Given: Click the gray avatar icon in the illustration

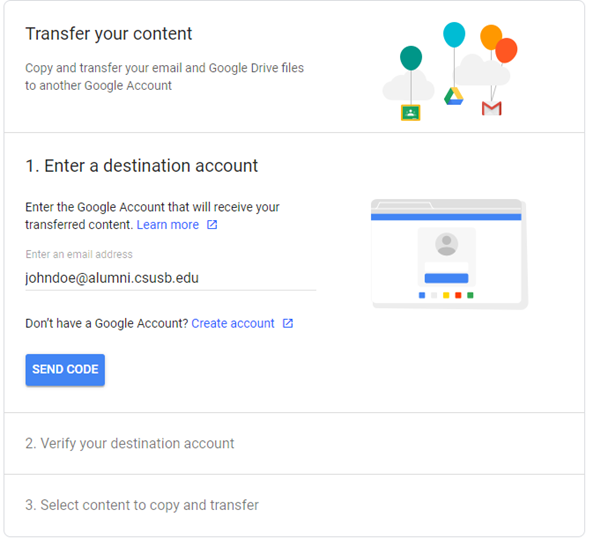Looking at the screenshot, I should [x=447, y=244].
